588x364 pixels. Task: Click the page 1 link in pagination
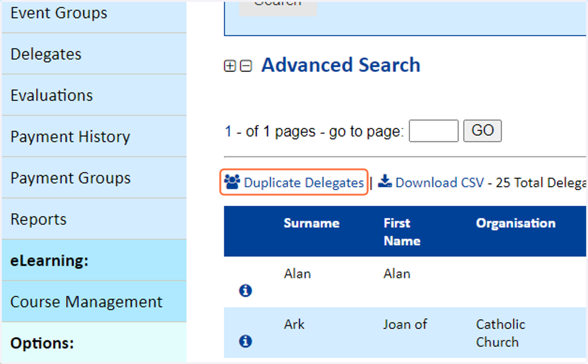click(228, 131)
